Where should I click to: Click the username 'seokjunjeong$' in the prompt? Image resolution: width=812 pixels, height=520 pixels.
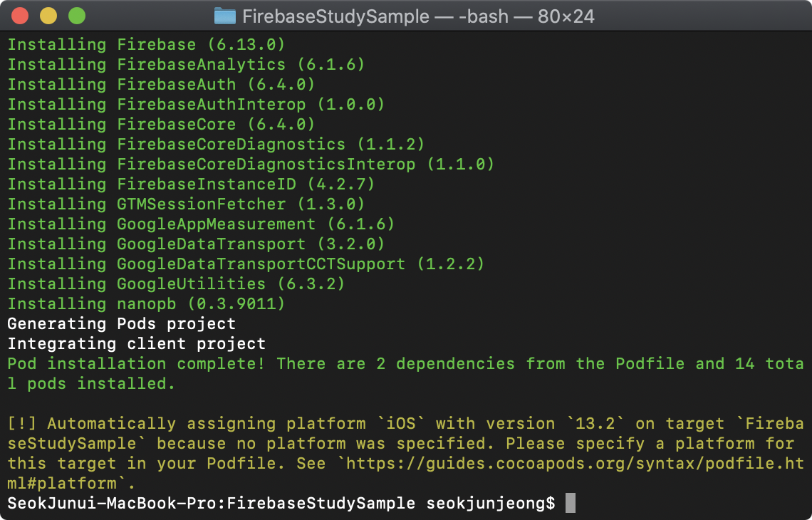(491, 504)
